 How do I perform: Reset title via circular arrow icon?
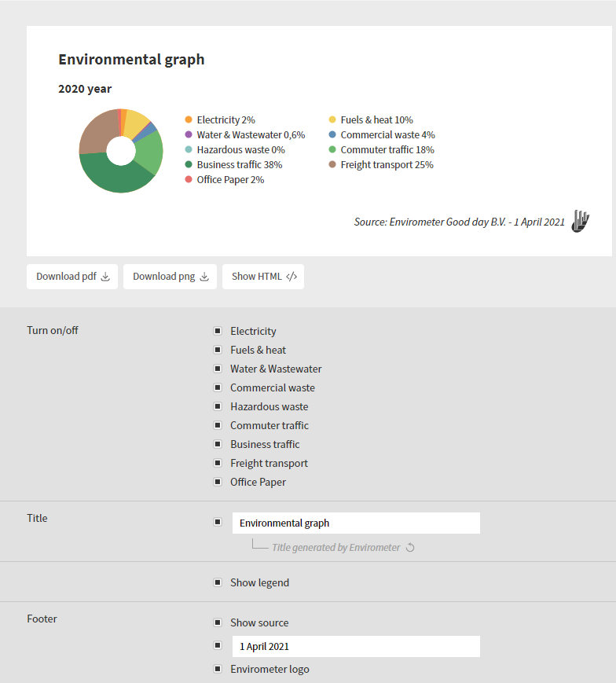pyautogui.click(x=410, y=548)
